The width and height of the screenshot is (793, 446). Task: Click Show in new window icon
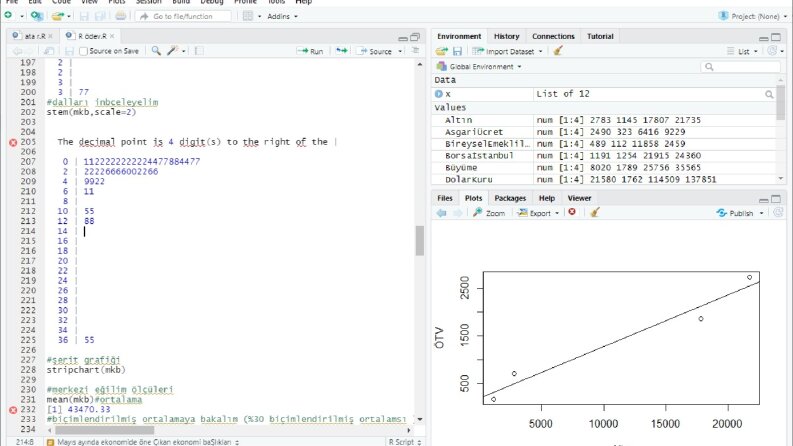49,51
